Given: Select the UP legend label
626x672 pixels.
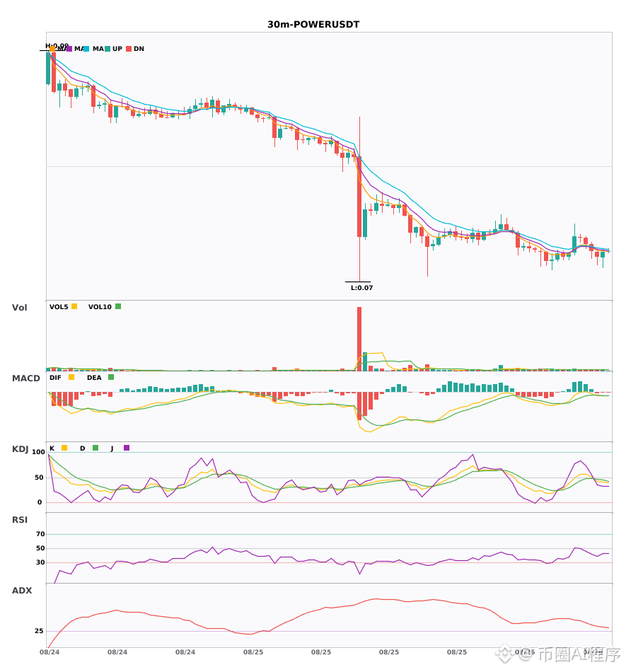Looking at the screenshot, I should 117,49.
